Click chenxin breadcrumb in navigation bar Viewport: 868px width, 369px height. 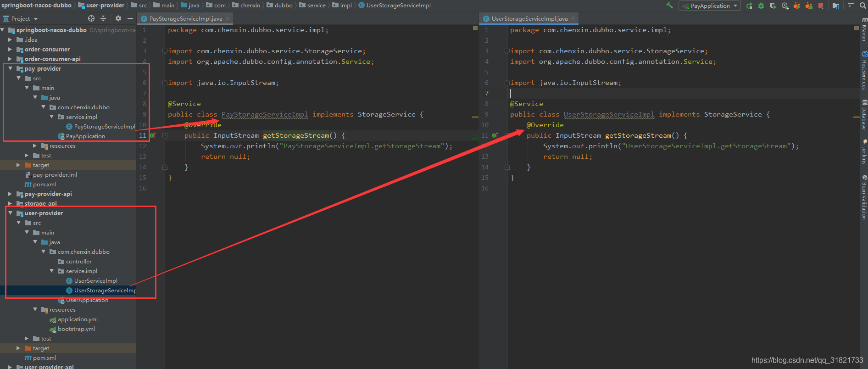coord(246,5)
